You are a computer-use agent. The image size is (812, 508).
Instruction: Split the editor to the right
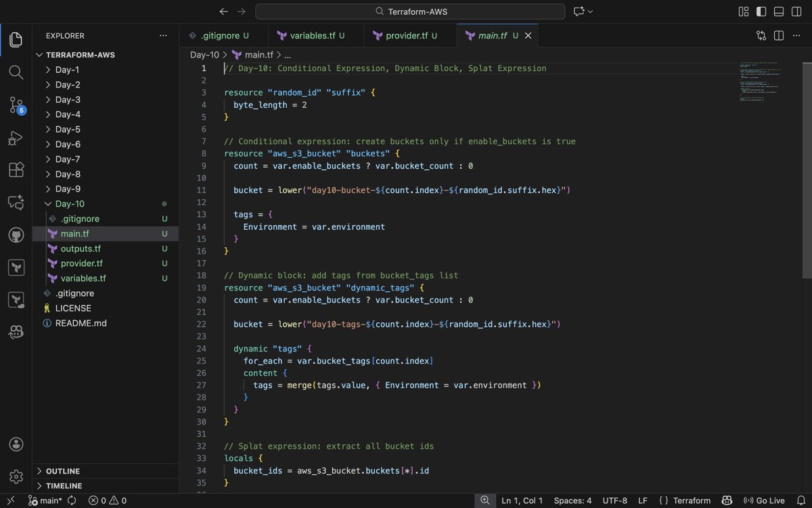pyautogui.click(x=779, y=35)
